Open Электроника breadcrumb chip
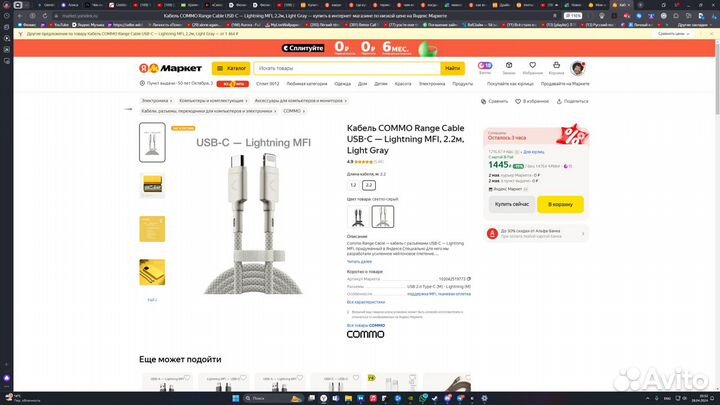This screenshot has height=405, width=720. coord(157,101)
